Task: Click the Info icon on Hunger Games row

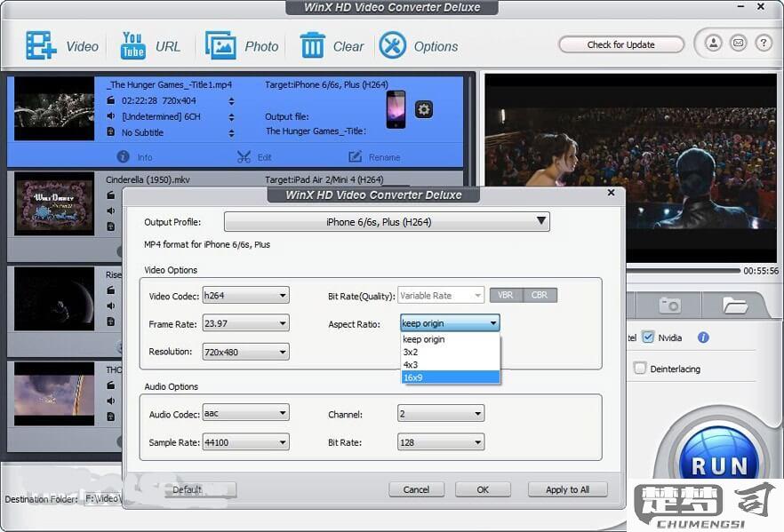Action: click(123, 157)
